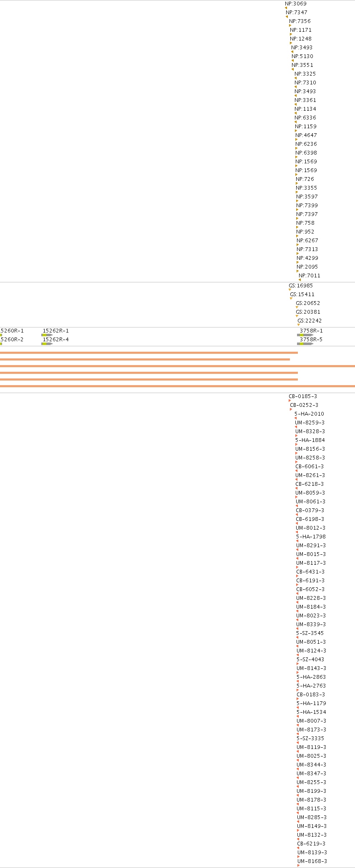Select the NP:5130 entry

pyautogui.click(x=302, y=56)
